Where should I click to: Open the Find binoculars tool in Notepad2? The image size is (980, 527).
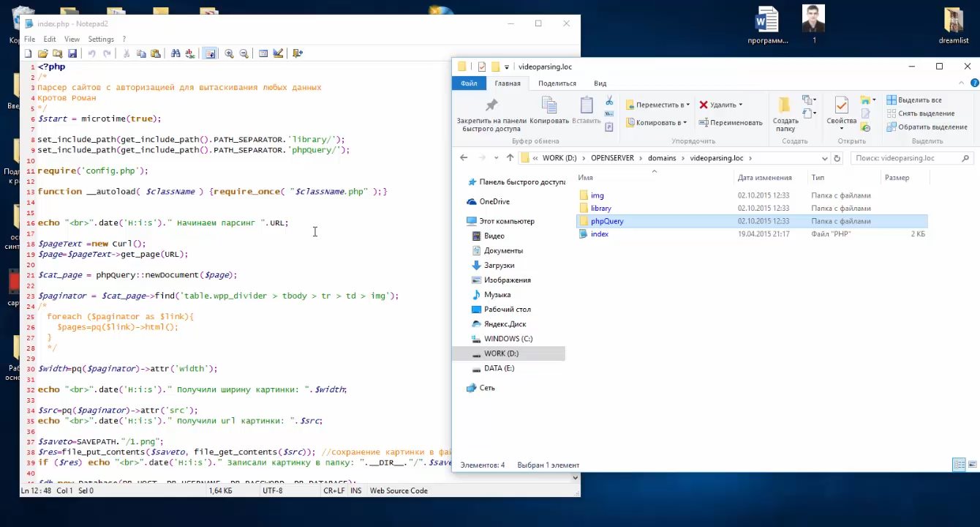tap(176, 53)
